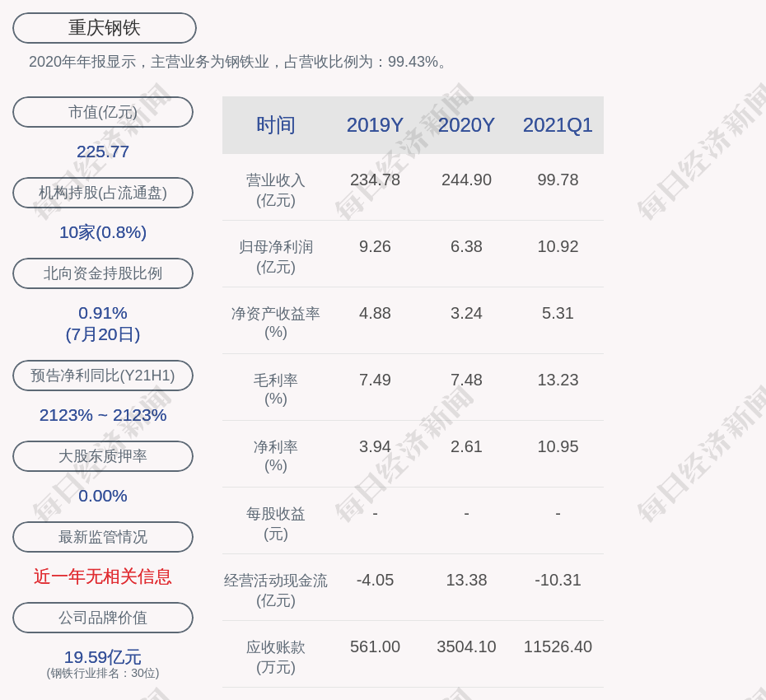Click the red 近一年无相关信息 text
The height and width of the screenshot is (700, 766).
(x=103, y=576)
